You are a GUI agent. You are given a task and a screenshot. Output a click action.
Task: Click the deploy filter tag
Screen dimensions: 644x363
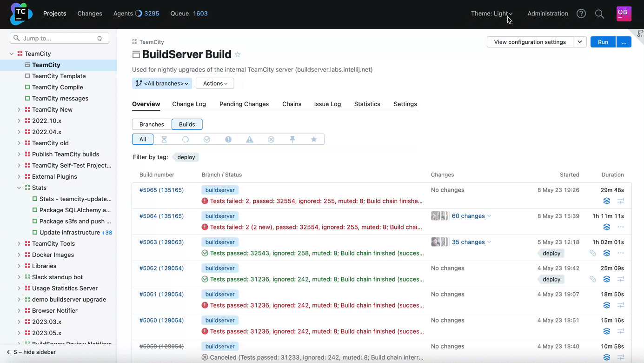click(186, 157)
